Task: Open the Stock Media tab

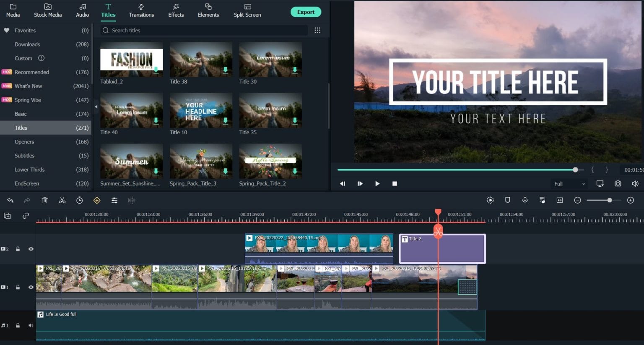Action: tap(47, 10)
